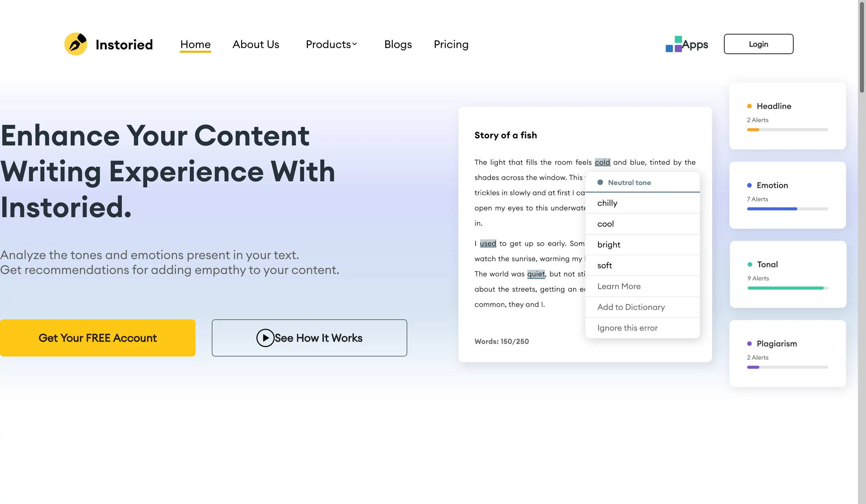Click the Get Your FREE Account button
Image resolution: width=866 pixels, height=504 pixels.
coord(97,337)
